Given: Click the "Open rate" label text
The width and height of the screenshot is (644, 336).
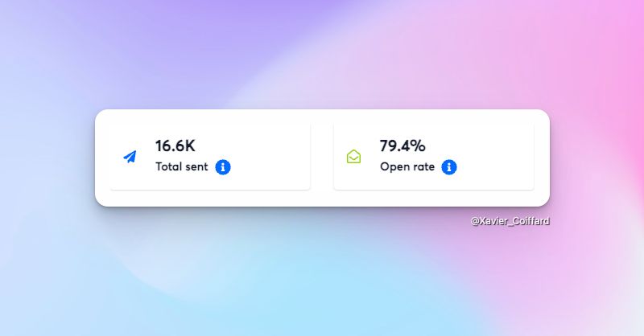Looking at the screenshot, I should pyautogui.click(x=407, y=167).
